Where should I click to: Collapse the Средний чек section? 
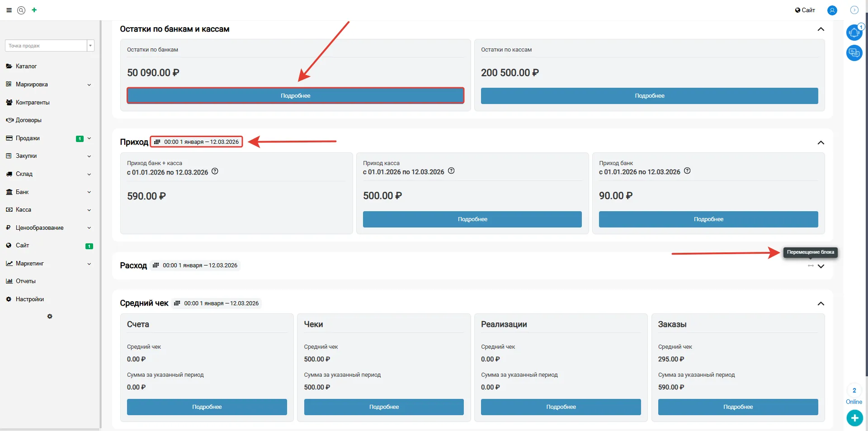click(x=821, y=303)
